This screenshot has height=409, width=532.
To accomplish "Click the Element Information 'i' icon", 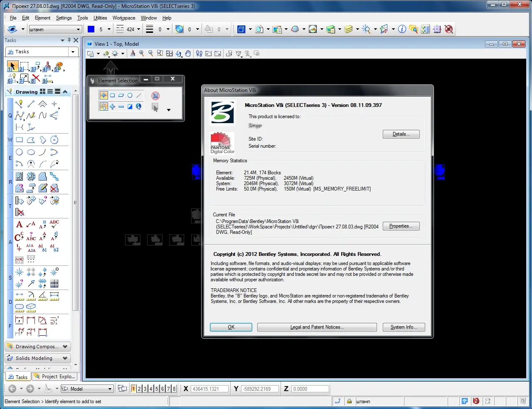I will [402, 29].
